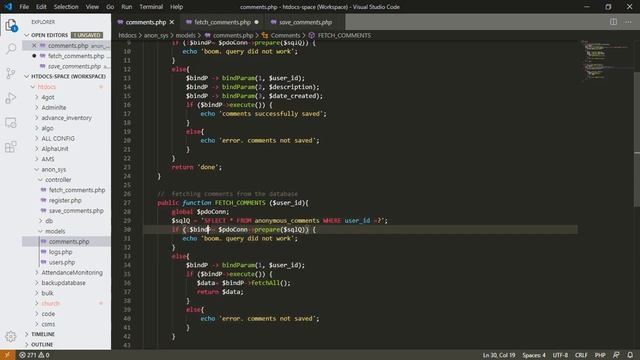Click the Ln 30, Col 19 cursor position
Screen dimensions: 640x360
(499, 355)
